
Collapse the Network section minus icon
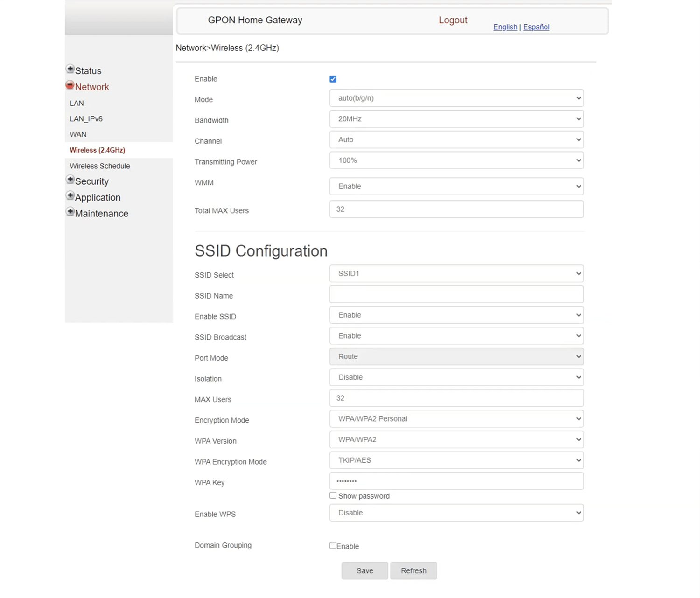click(70, 85)
